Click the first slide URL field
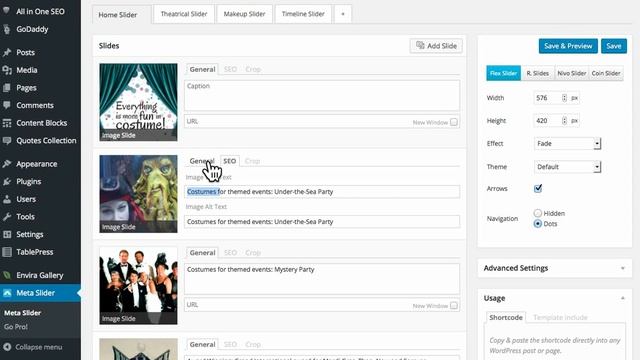640x360 pixels. [322, 122]
